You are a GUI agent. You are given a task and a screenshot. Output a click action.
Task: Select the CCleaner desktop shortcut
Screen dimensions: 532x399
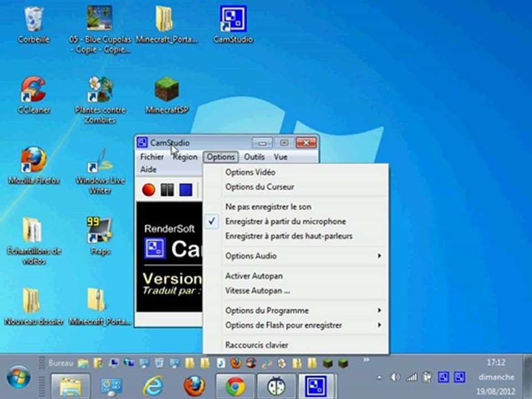(33, 95)
